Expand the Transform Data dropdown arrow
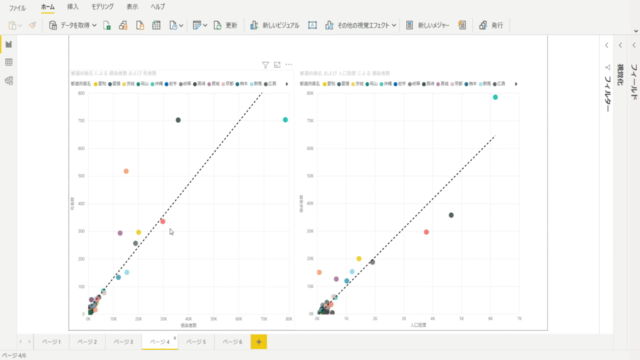The image size is (640, 360). pyautogui.click(x=205, y=25)
